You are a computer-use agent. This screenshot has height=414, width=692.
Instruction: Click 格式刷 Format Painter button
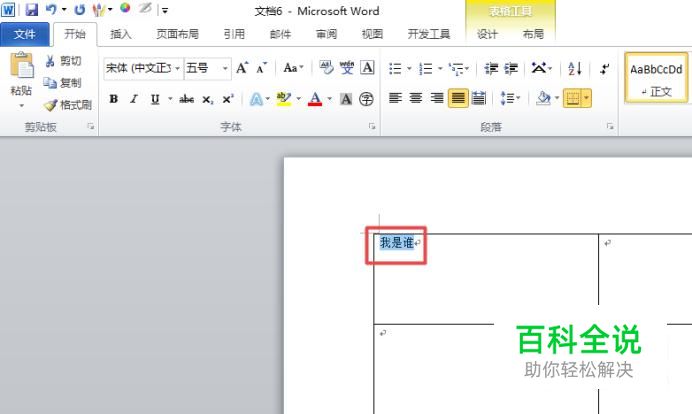(67, 105)
